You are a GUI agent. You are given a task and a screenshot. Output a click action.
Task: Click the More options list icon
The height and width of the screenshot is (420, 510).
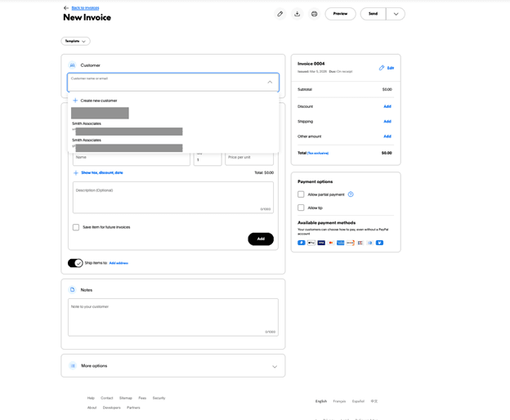(73, 366)
